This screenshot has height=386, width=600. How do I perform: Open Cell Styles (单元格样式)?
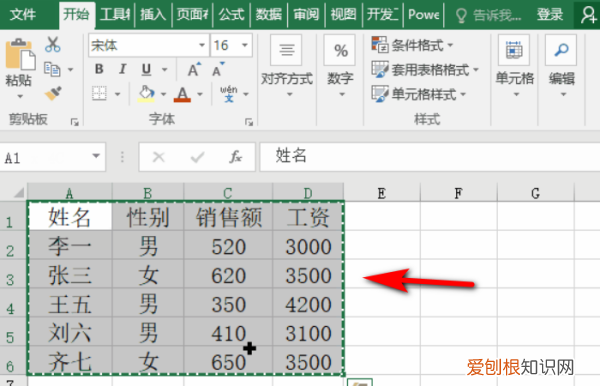pyautogui.click(x=419, y=94)
